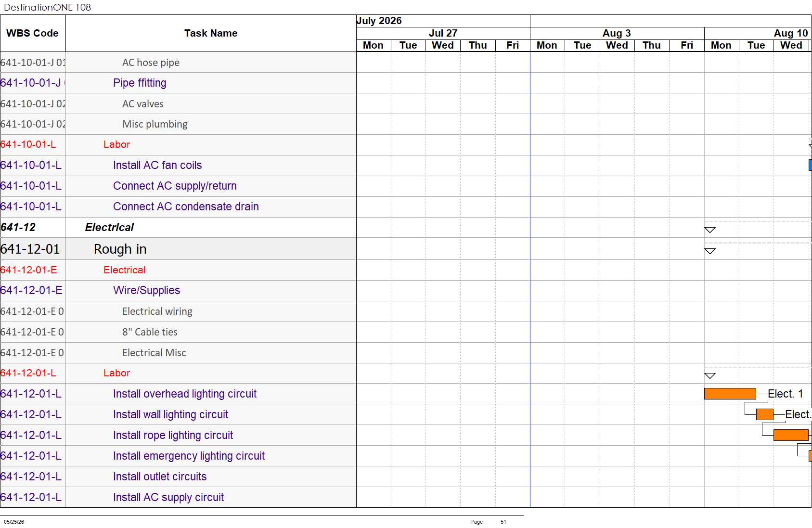This screenshot has height=528, width=812.
Task: Click the summary triangle in the 641-12-01-L Labor row
Action: [x=710, y=376]
